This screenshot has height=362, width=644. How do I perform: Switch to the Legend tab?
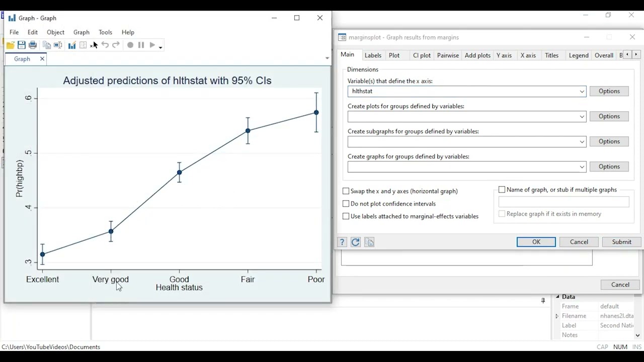point(579,55)
